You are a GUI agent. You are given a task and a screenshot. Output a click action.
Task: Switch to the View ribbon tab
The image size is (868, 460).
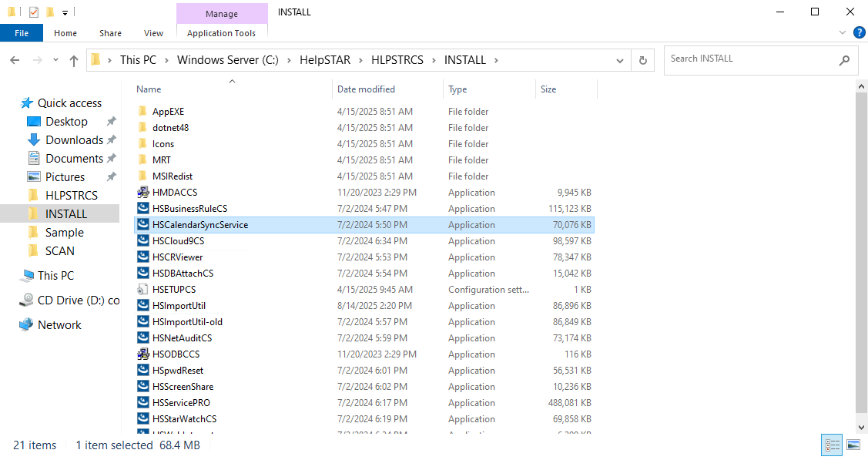[x=153, y=33]
